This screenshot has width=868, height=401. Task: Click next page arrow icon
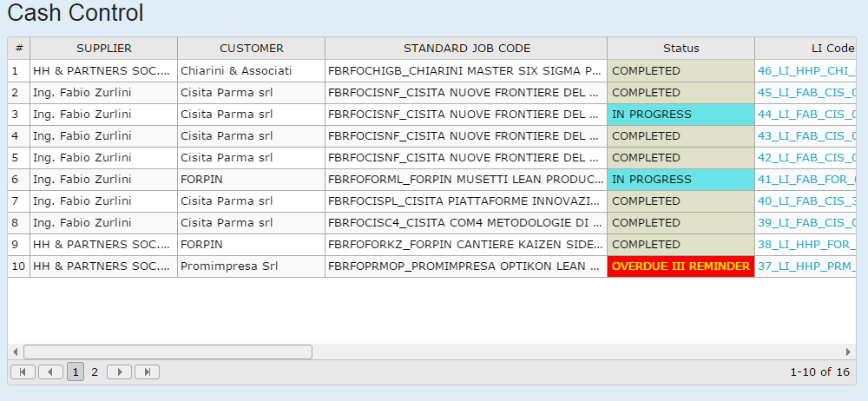pos(119,371)
